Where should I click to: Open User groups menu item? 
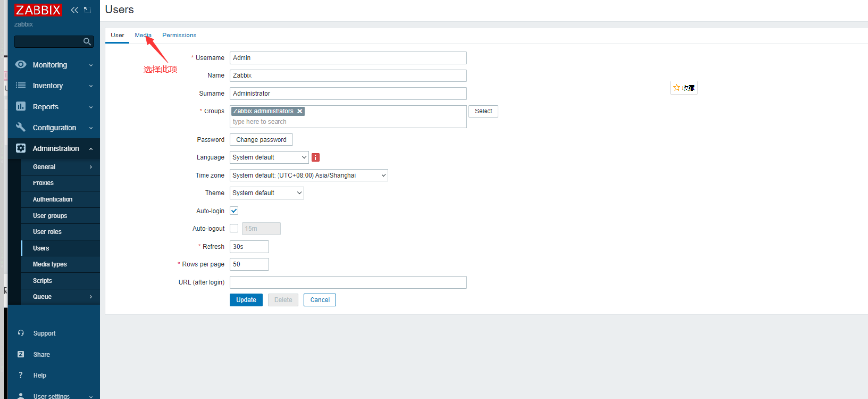pyautogui.click(x=60, y=216)
